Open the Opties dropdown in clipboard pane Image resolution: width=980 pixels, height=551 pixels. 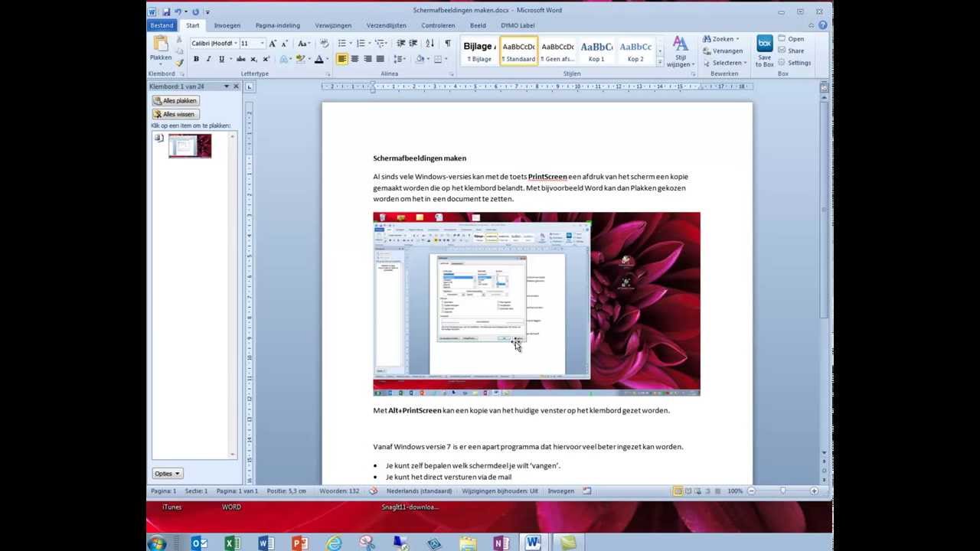168,473
